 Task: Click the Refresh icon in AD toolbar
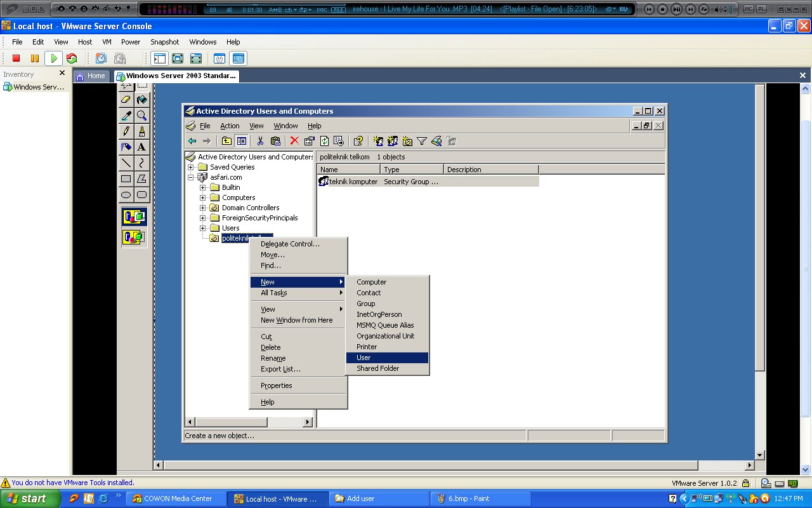click(x=324, y=141)
